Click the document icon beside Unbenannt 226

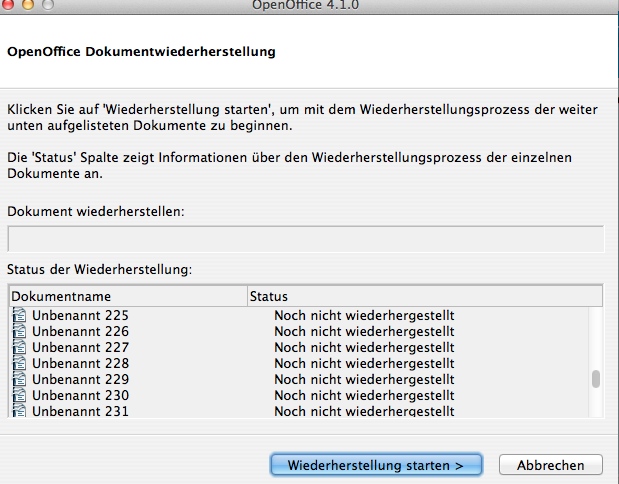point(19,331)
